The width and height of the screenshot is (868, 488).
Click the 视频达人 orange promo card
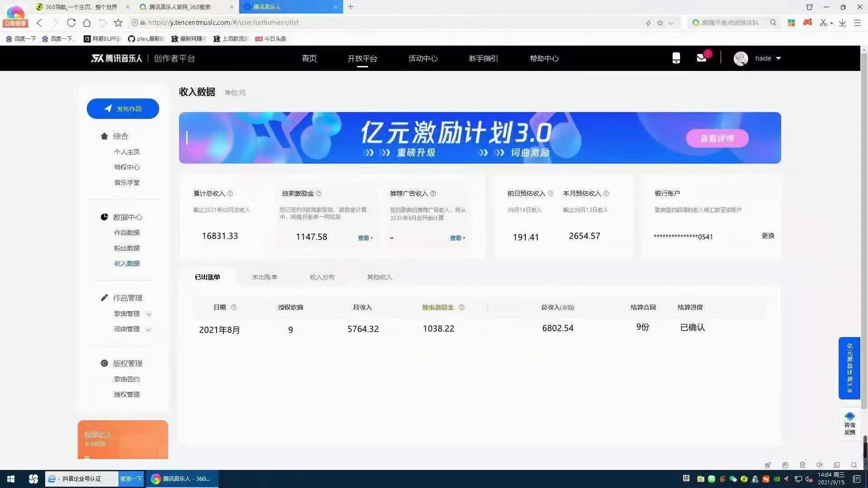123,440
